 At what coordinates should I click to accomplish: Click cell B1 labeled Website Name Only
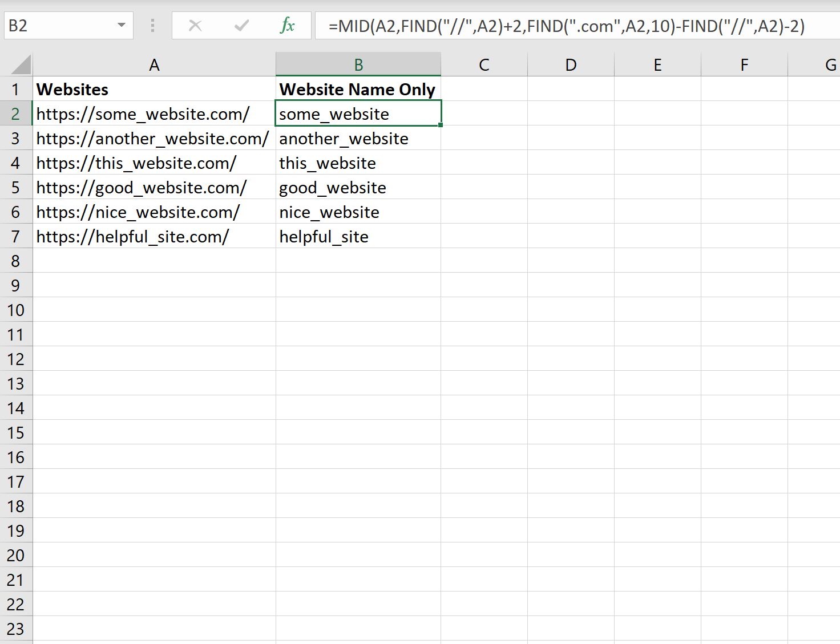357,89
